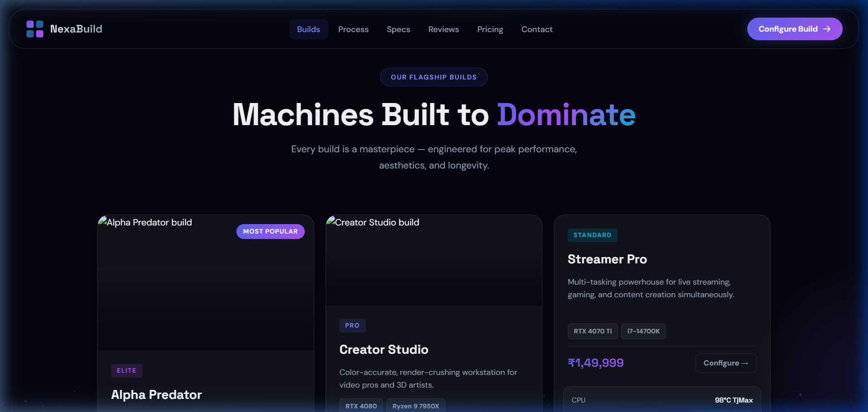
Task: Click Configure on the Streamer Pro card
Action: tap(726, 363)
